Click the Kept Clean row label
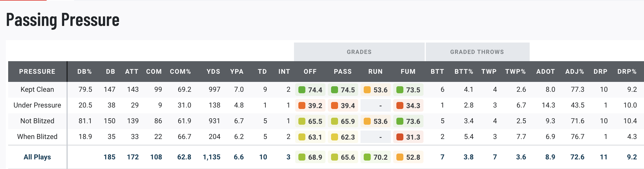 click(x=37, y=89)
